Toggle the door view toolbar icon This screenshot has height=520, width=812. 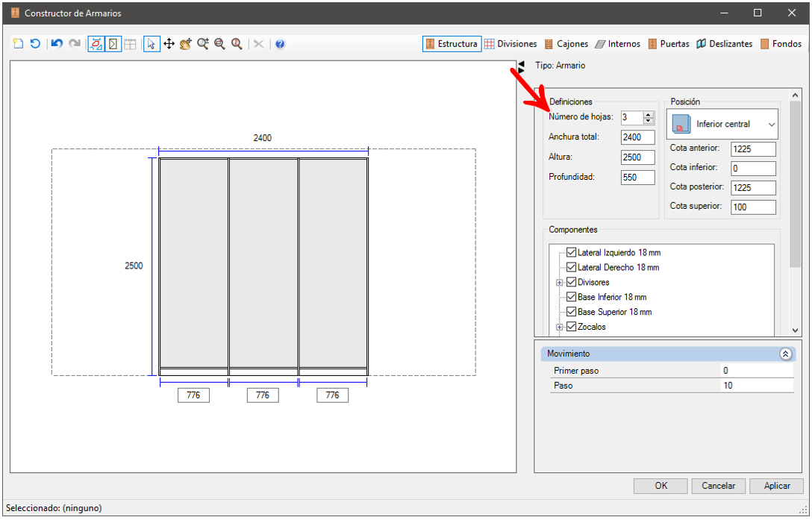pos(113,44)
